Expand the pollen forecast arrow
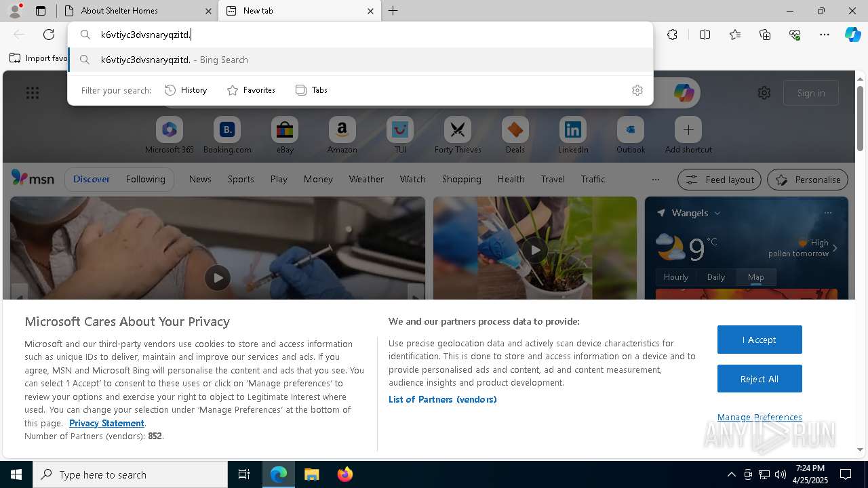Viewport: 868px width, 488px height. [835, 248]
